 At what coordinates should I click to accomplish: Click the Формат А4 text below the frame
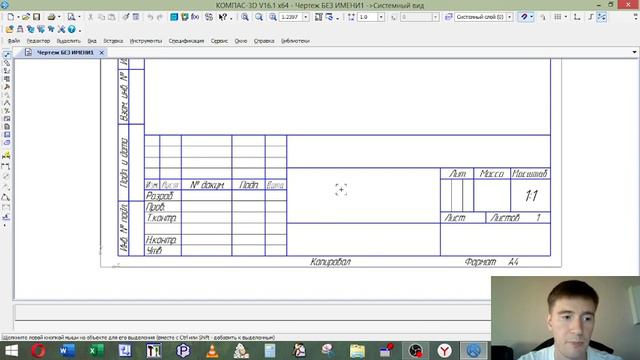491,262
